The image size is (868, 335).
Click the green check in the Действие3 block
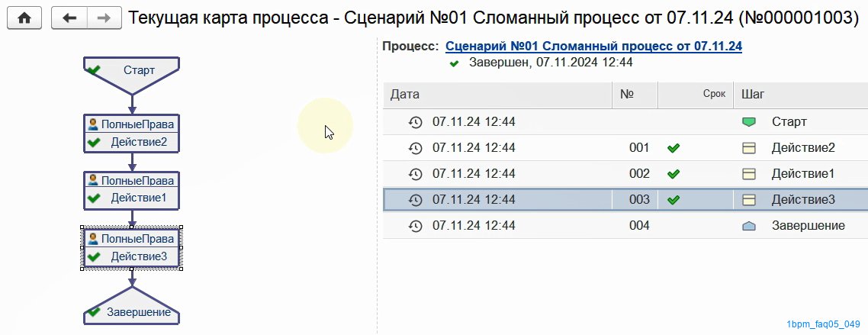(x=94, y=256)
